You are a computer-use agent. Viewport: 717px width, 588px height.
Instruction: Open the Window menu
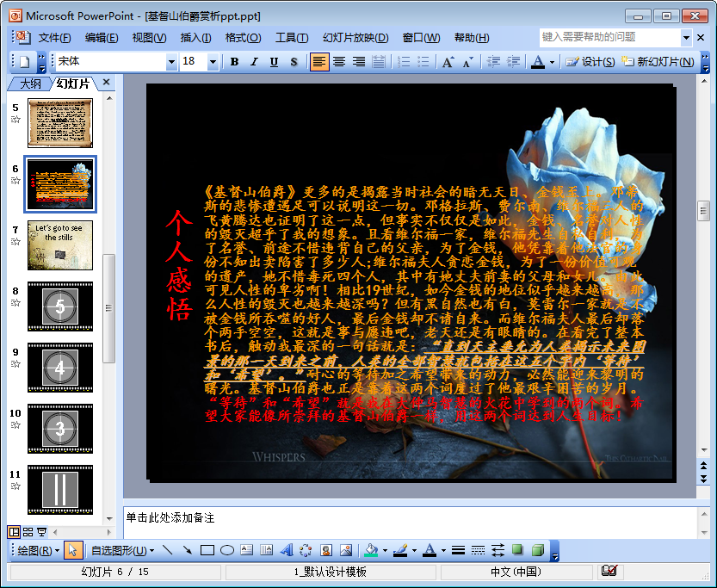pos(421,38)
